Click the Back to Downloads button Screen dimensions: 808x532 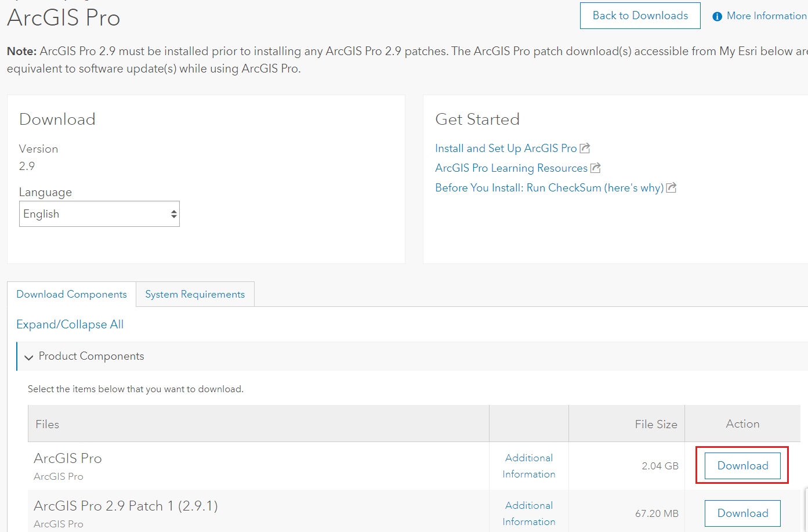tap(640, 16)
